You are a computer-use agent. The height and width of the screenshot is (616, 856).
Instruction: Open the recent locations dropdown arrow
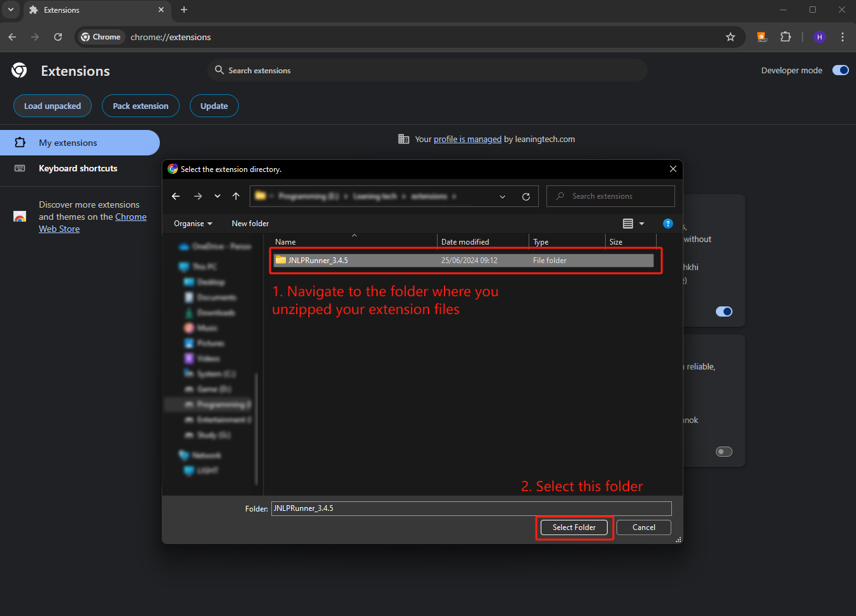(x=217, y=196)
